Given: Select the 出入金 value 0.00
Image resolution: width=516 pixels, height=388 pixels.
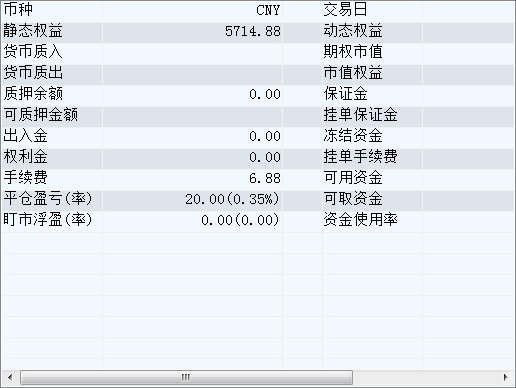Looking at the screenshot, I should click(265, 137).
